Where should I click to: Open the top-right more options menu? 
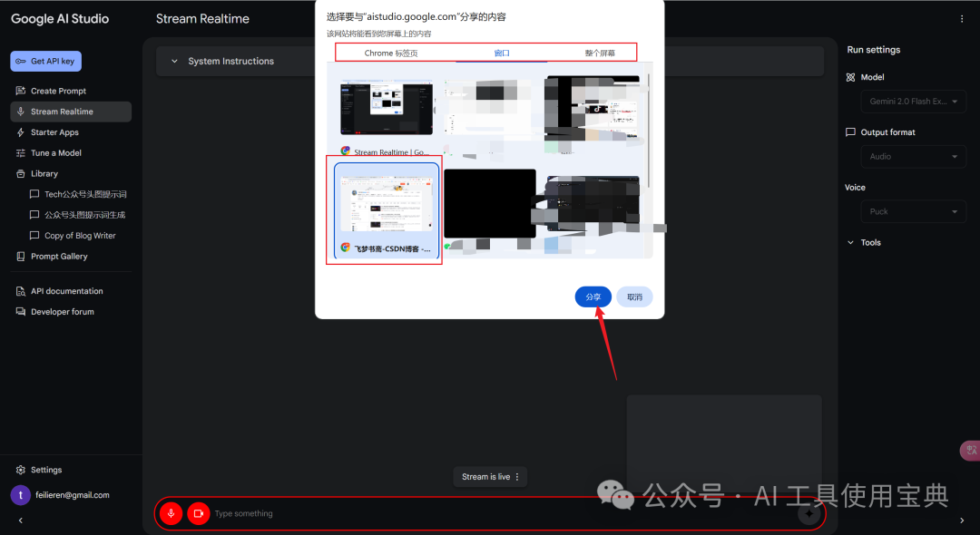pyautogui.click(x=962, y=19)
